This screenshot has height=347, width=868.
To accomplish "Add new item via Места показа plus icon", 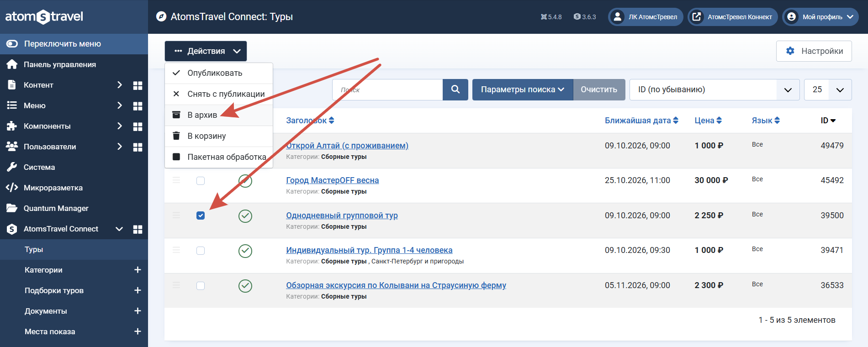I will [138, 331].
